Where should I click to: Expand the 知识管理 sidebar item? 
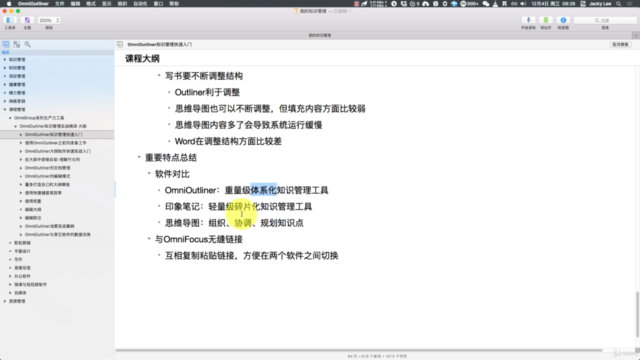[5, 60]
